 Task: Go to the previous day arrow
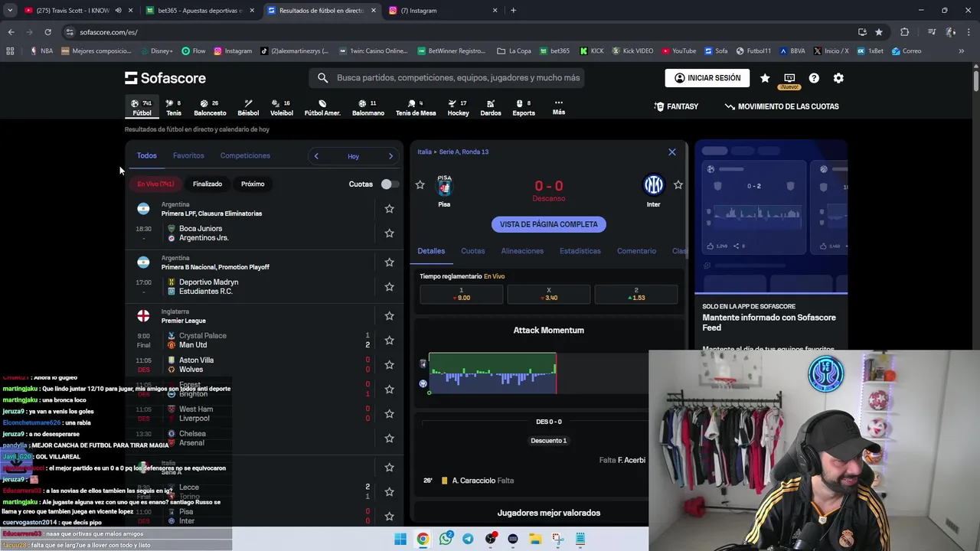pos(316,156)
